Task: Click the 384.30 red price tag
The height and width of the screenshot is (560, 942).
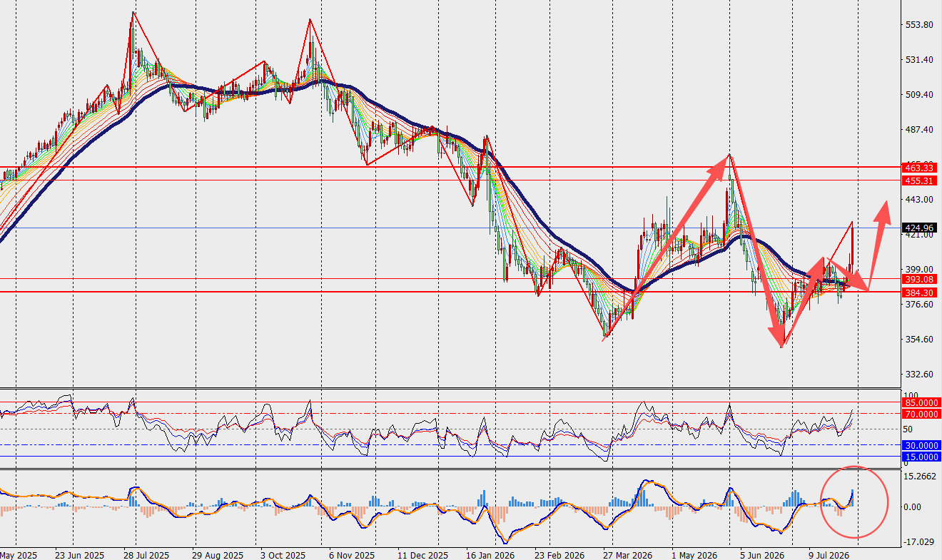Action: coord(919,292)
